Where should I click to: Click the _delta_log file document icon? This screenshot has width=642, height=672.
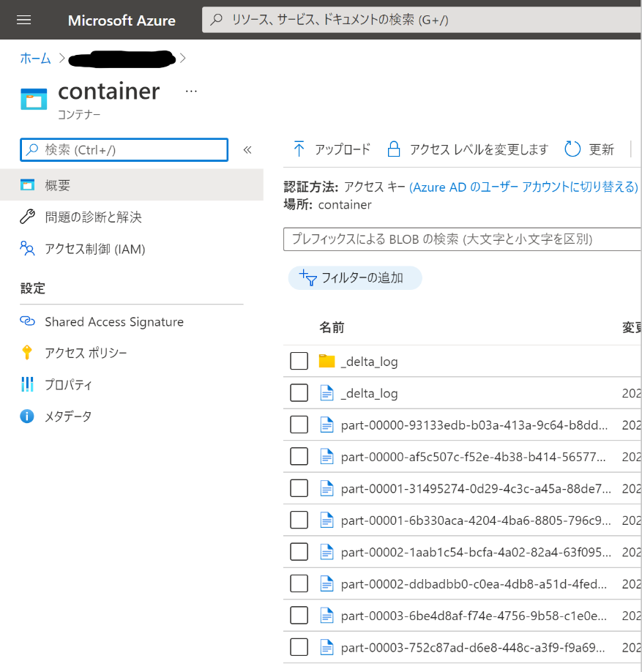click(x=326, y=392)
